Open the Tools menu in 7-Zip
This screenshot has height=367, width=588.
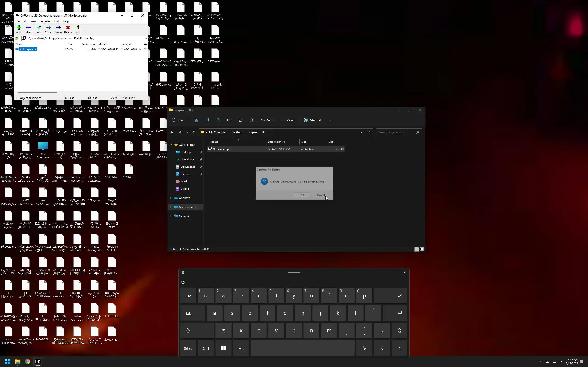[x=57, y=21]
